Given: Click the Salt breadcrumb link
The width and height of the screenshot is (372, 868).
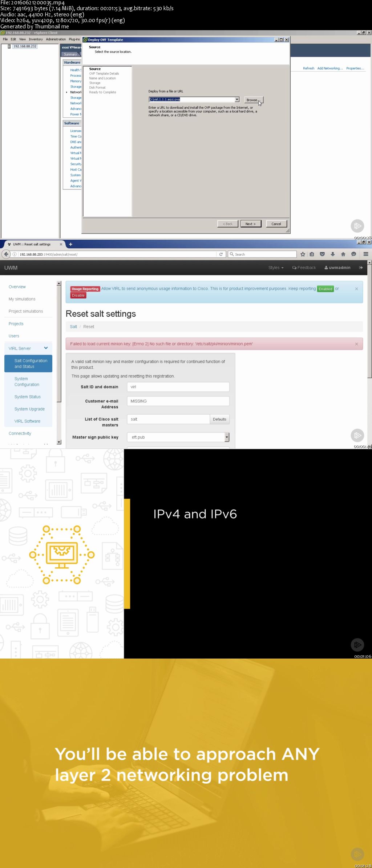Looking at the screenshot, I should click(x=73, y=327).
